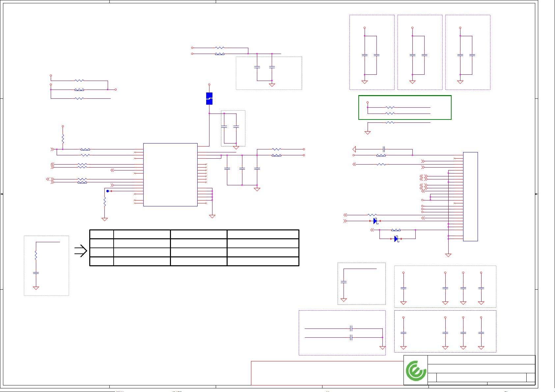Viewport: 555px width, 392px height.
Task: Click the top-left header cell of the table
Action: (x=101, y=234)
